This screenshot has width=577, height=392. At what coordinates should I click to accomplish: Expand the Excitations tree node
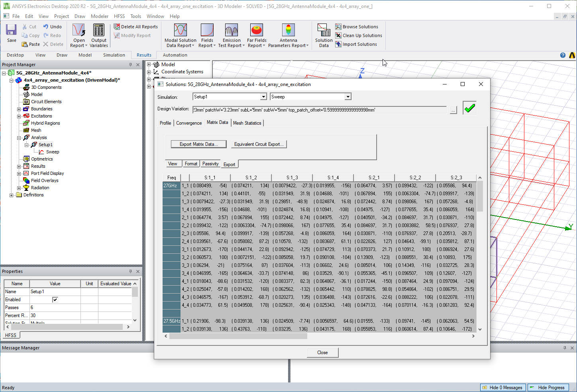19,116
